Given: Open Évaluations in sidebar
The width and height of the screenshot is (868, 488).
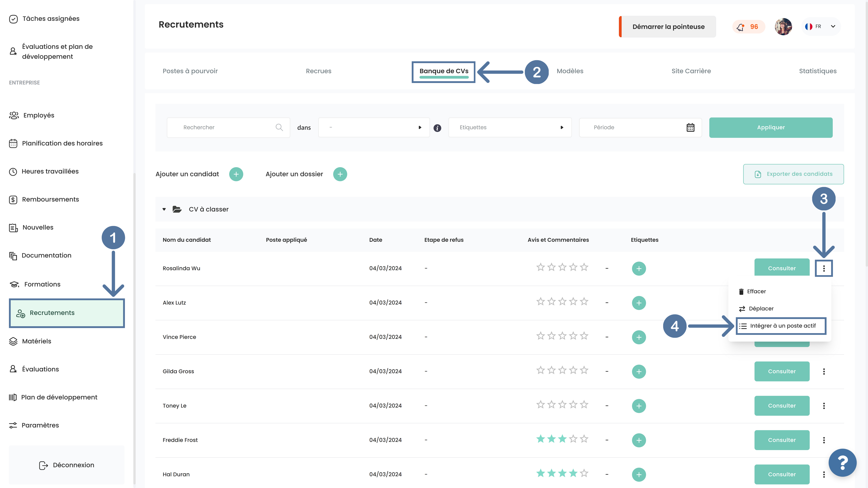Looking at the screenshot, I should [34, 369].
